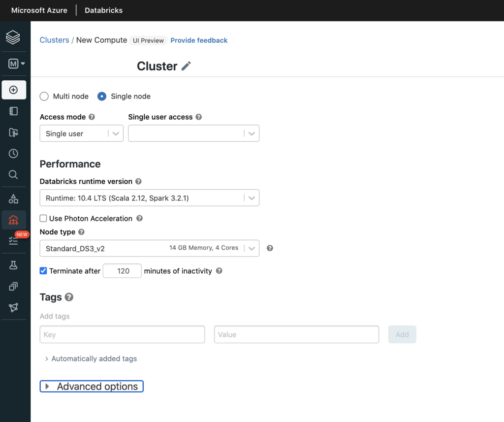Click the Databricks logo icon in sidebar
Screen dimensions: 504x422
pyautogui.click(x=13, y=37)
